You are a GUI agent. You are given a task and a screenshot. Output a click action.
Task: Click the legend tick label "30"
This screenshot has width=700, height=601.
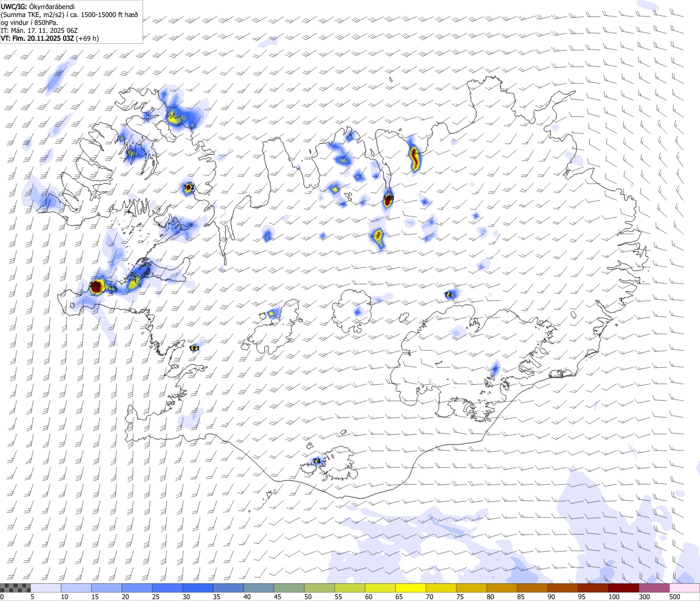[186, 597]
